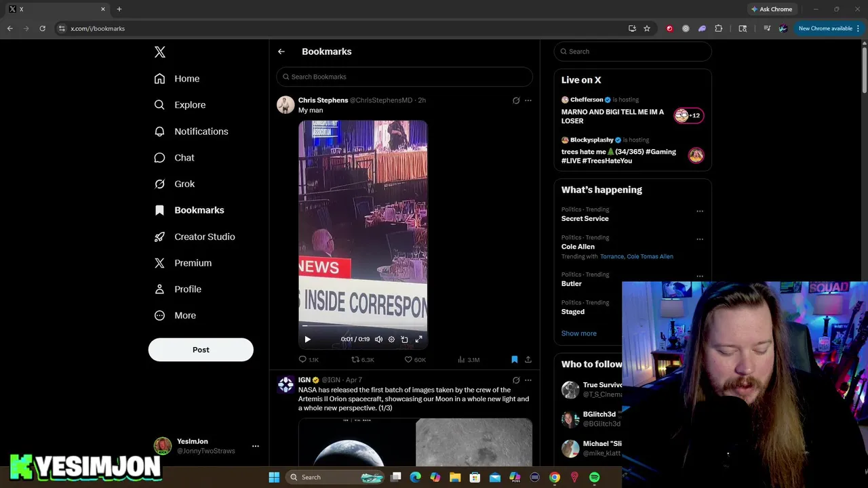
Task: Reload the page
Action: pyautogui.click(x=42, y=28)
